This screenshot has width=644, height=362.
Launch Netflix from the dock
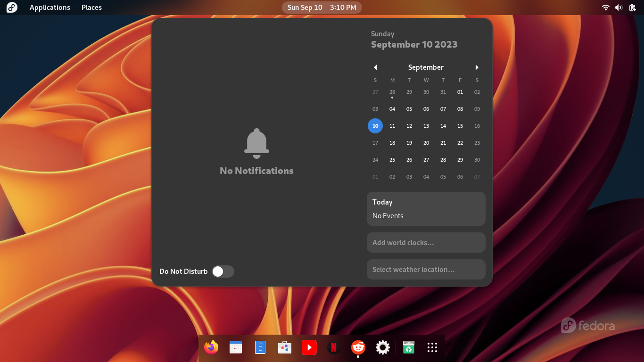334,348
